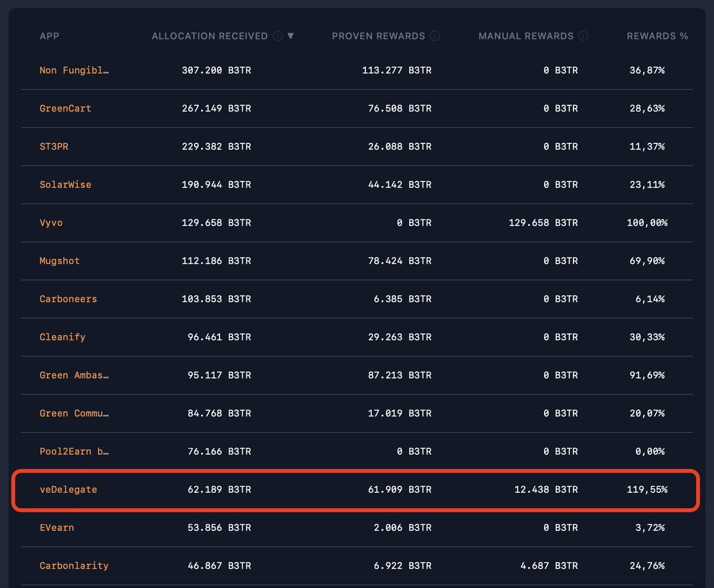Open the Carbonlarity app link
The width and height of the screenshot is (714, 588).
click(x=74, y=565)
